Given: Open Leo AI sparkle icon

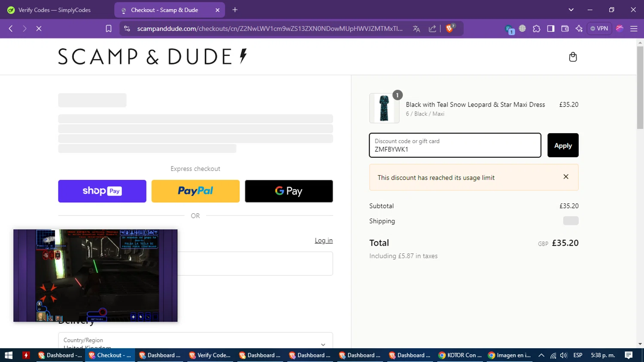Looking at the screenshot, I should pos(579,28).
